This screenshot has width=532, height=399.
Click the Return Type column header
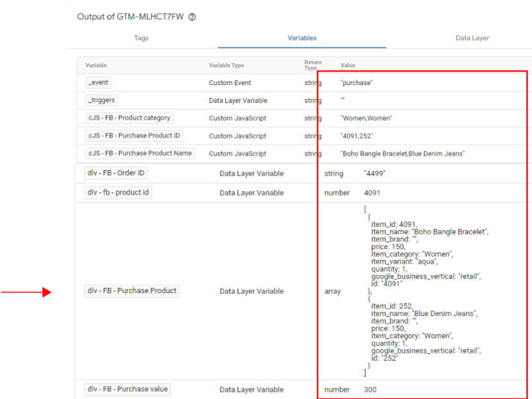pos(313,65)
